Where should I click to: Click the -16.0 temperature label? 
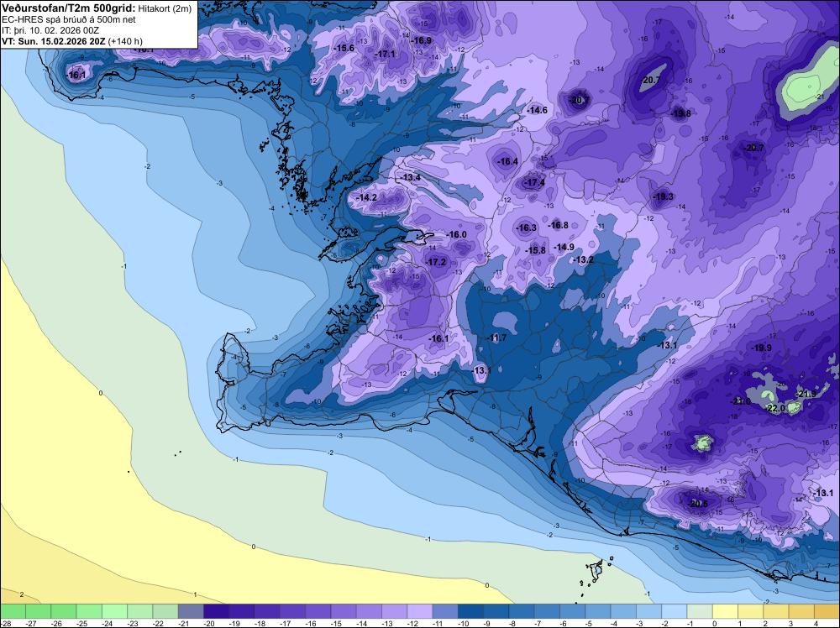click(456, 235)
